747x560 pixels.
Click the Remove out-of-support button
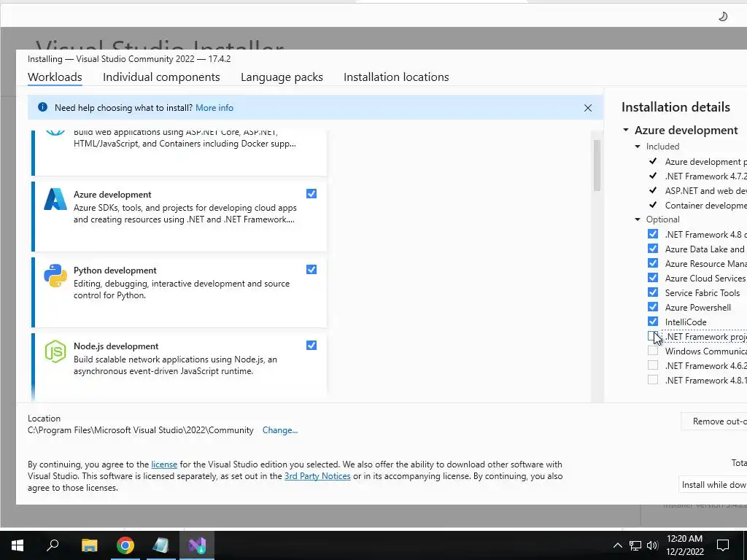coord(713,421)
